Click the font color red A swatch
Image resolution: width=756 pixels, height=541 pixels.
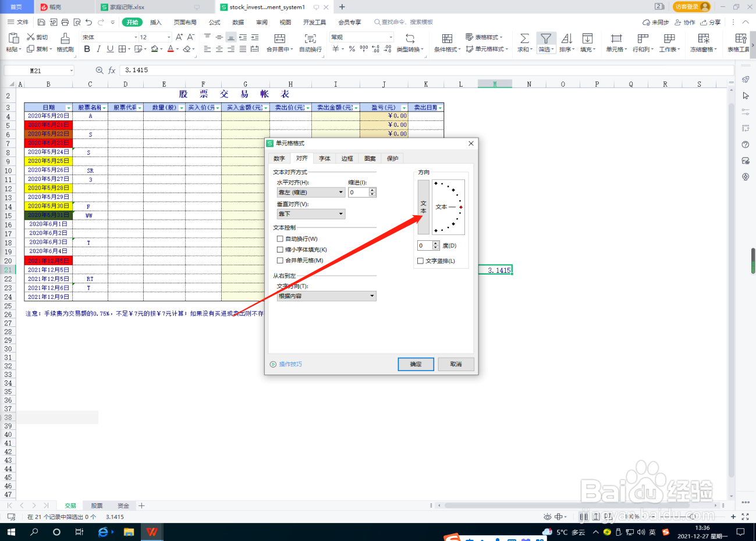click(x=171, y=49)
